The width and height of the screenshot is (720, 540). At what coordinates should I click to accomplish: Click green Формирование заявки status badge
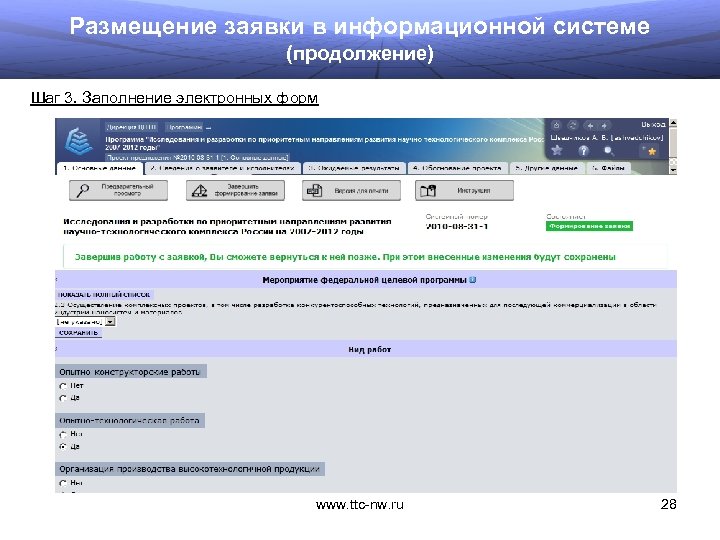coord(589,226)
